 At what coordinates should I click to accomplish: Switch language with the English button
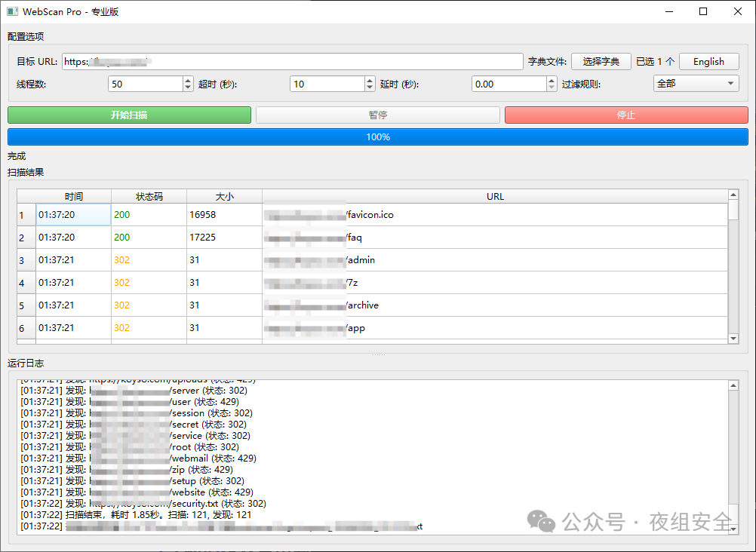pos(708,62)
